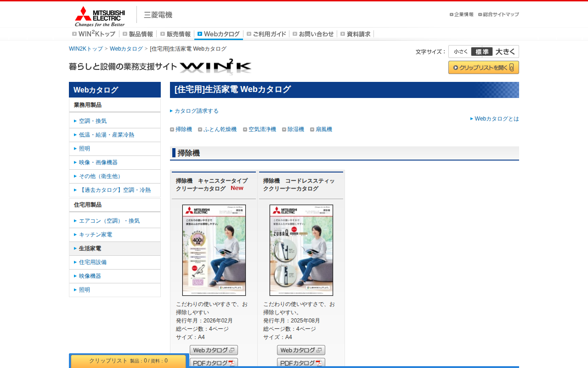Download PDFカタログ for canister cleaner
588x368 pixels.
214,363
